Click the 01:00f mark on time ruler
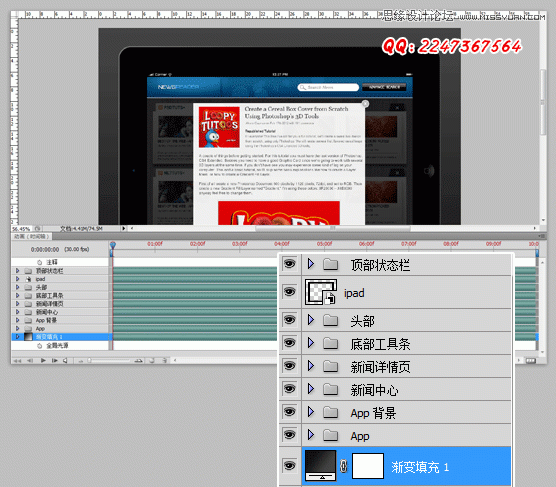 [155, 244]
